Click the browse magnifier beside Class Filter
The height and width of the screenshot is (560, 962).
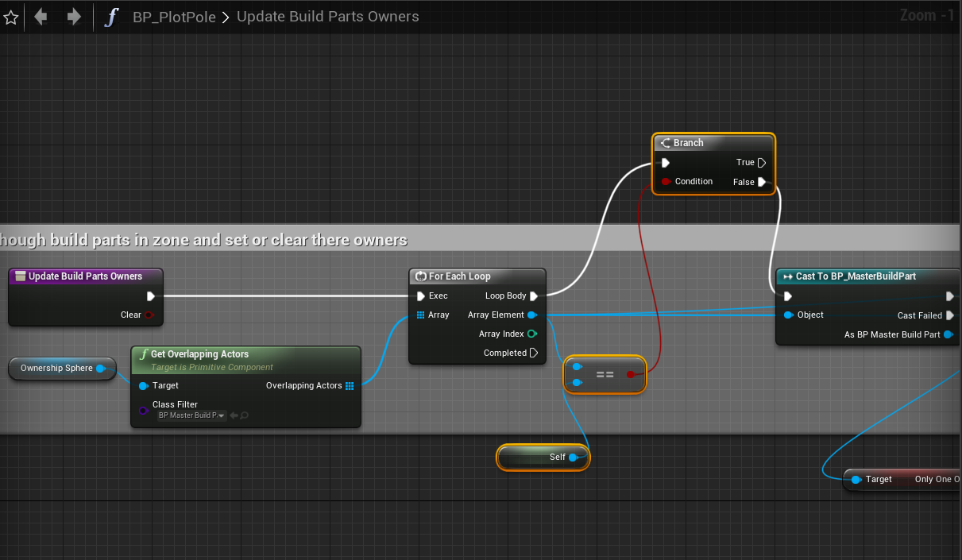(x=245, y=415)
